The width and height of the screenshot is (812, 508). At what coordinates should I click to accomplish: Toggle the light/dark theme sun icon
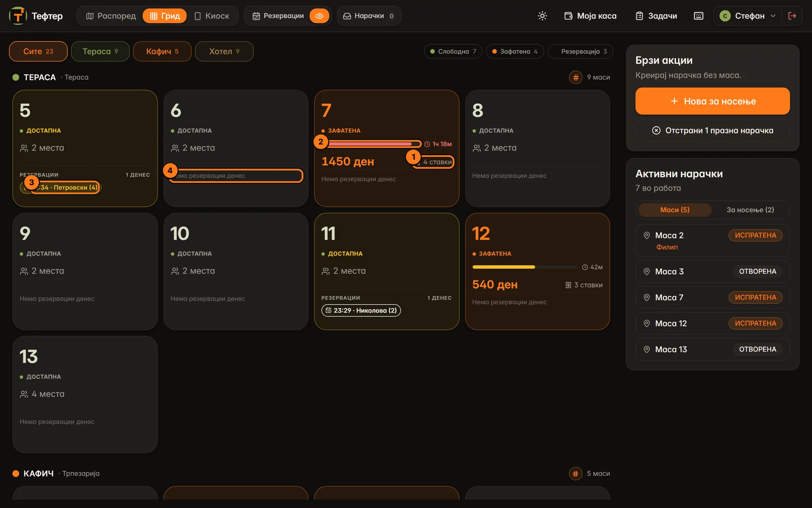[542, 16]
